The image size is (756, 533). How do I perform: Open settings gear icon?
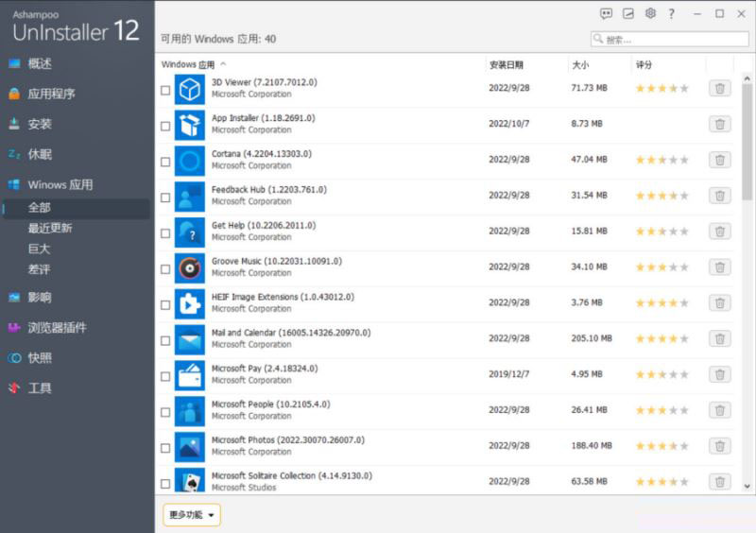coord(650,13)
